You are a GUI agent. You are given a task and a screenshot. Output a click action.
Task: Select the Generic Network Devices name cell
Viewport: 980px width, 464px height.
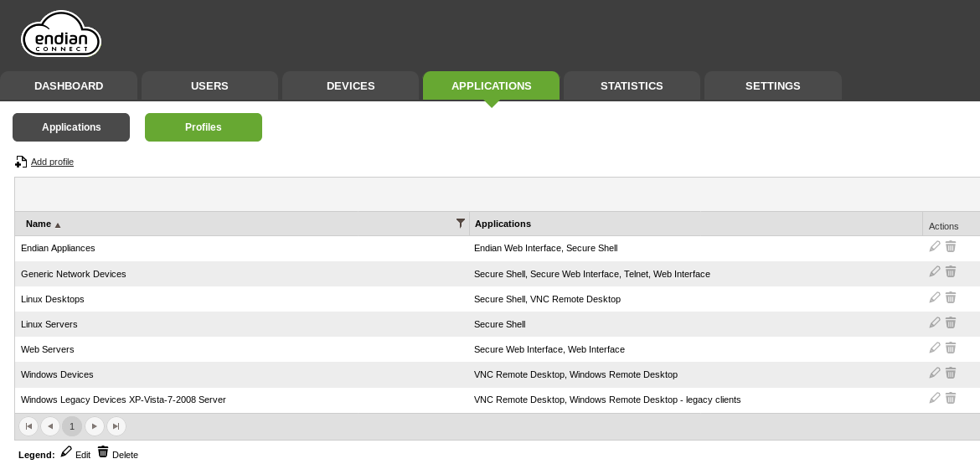coord(242,274)
